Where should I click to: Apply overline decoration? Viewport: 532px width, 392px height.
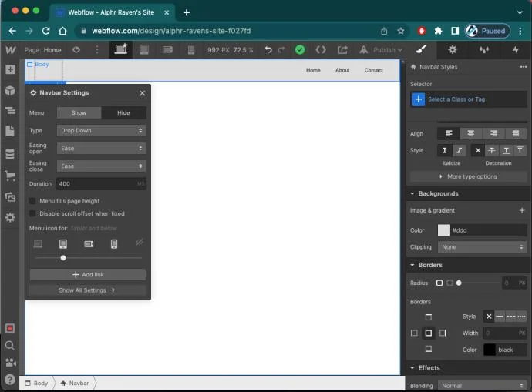pos(520,150)
